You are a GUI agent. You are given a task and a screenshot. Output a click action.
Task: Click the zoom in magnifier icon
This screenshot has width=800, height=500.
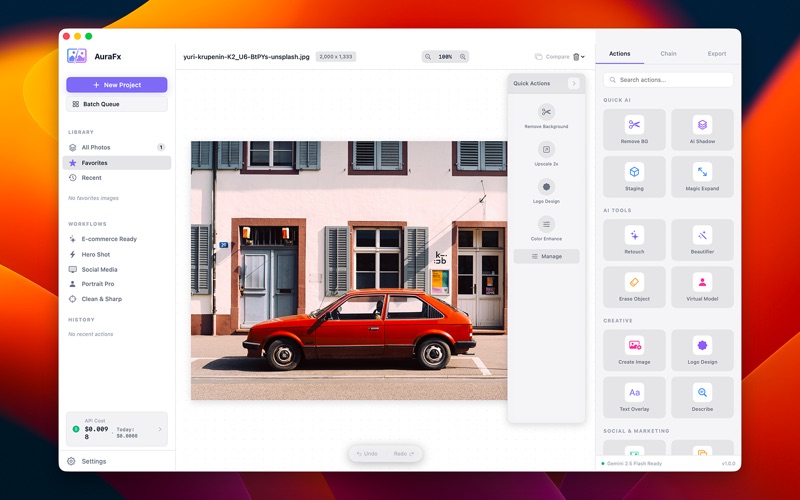click(463, 57)
